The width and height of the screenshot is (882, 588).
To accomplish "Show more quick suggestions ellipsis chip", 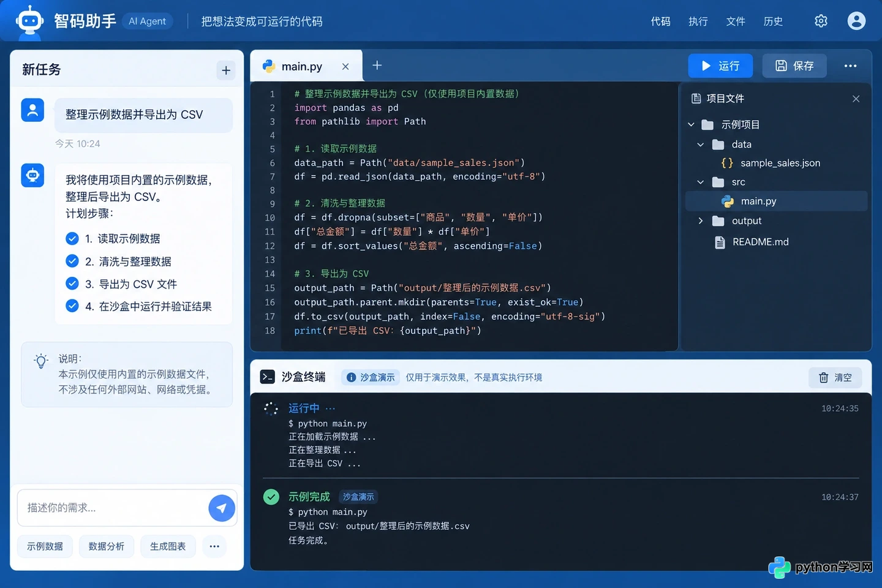I will coord(214,546).
